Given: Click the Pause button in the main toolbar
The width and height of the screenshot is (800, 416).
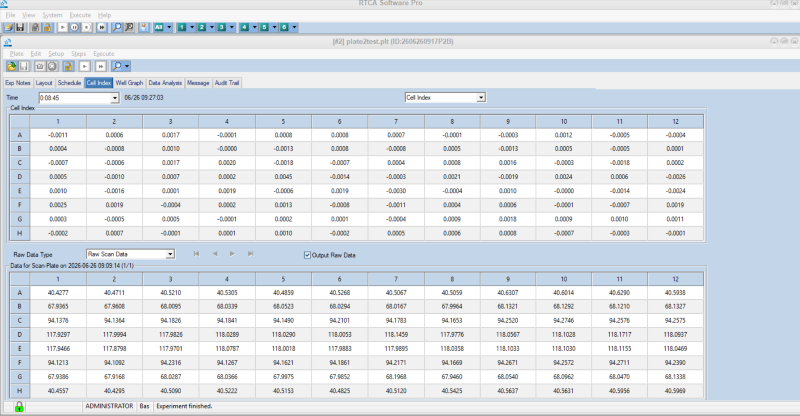Looking at the screenshot, I should coord(74,27).
